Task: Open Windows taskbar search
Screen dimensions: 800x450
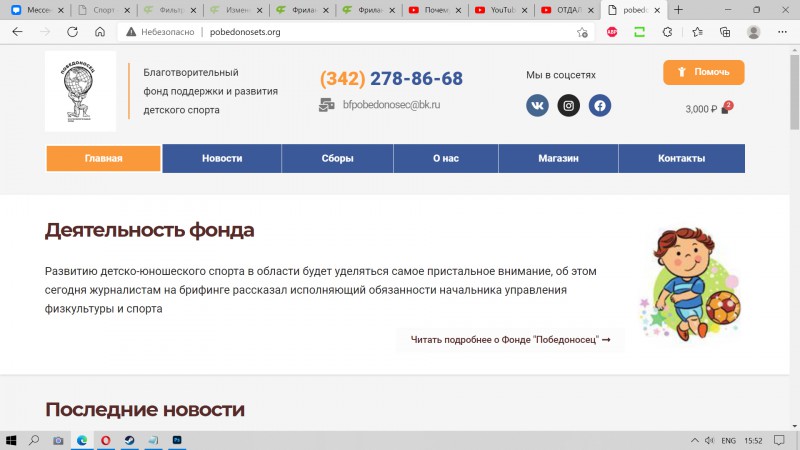Action: (34, 440)
